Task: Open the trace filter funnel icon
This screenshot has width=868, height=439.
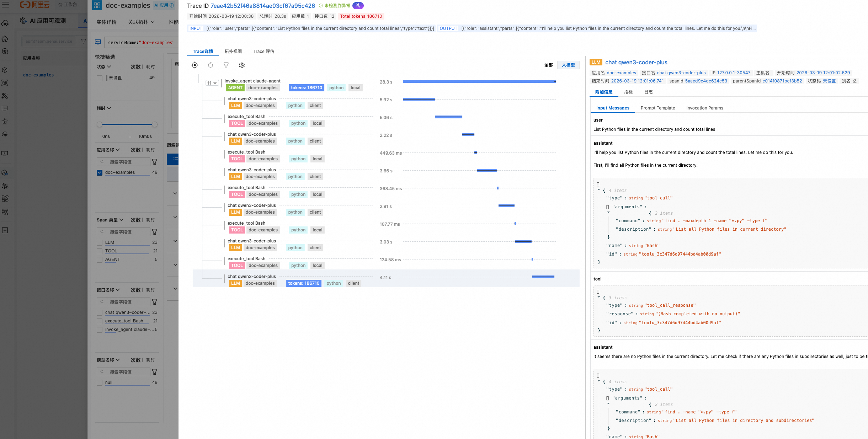Action: (x=226, y=65)
